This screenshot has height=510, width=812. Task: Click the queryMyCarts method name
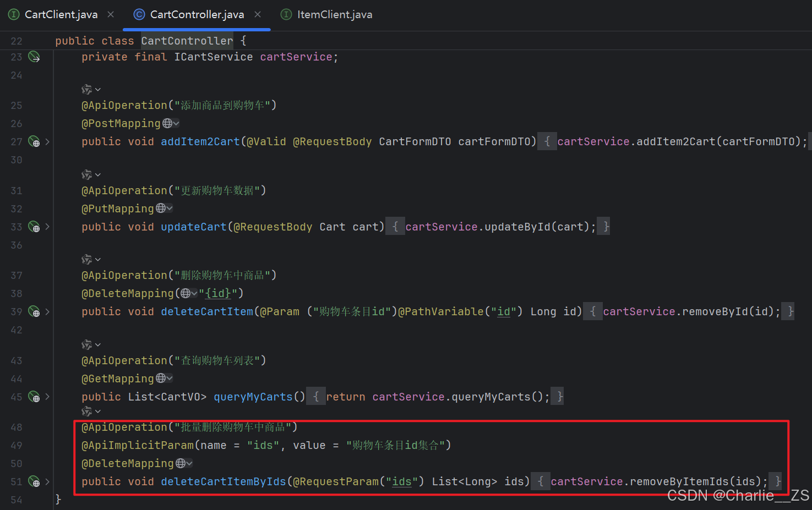tap(253, 397)
